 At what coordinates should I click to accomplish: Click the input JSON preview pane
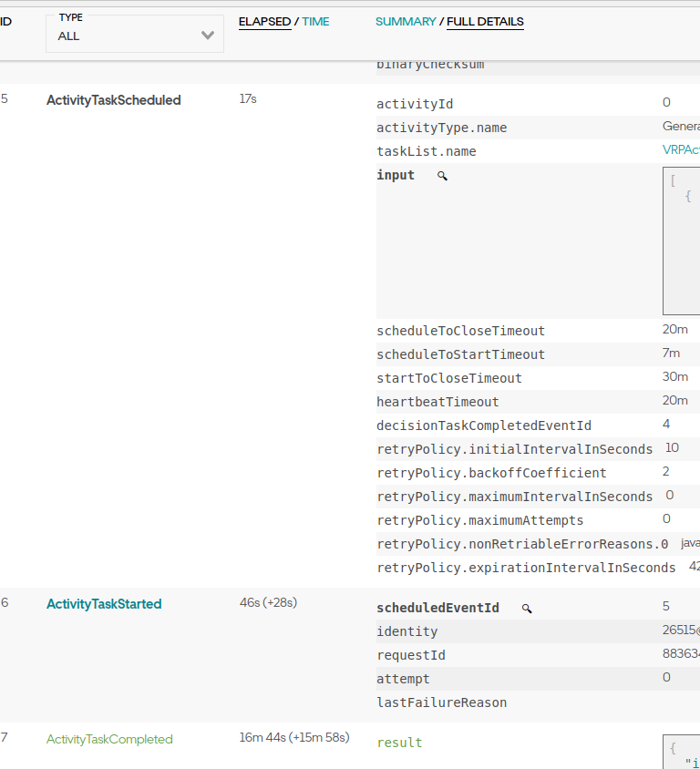pyautogui.click(x=681, y=241)
